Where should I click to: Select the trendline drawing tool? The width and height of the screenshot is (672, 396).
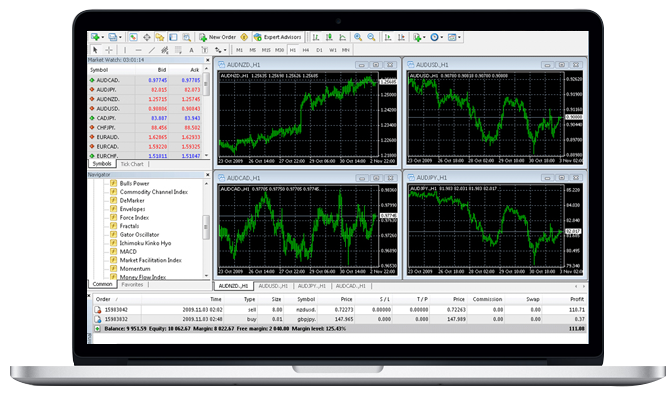151,50
